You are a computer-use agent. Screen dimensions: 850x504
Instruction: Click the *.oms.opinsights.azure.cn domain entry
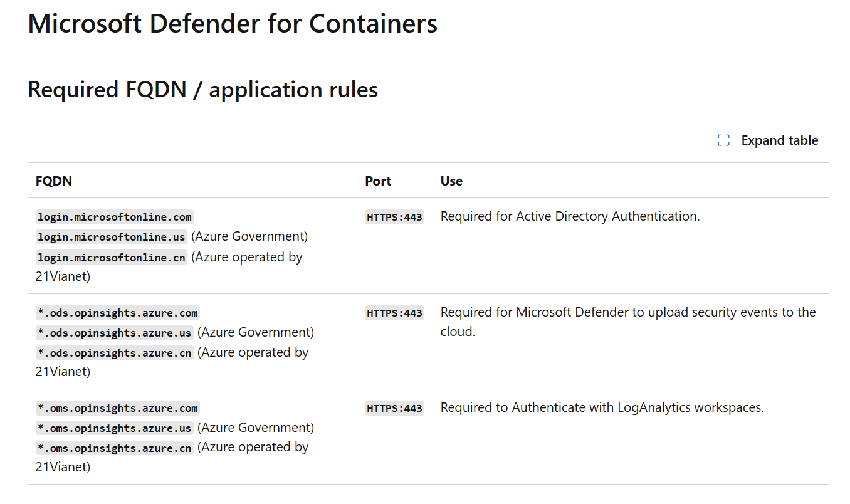[114, 448]
